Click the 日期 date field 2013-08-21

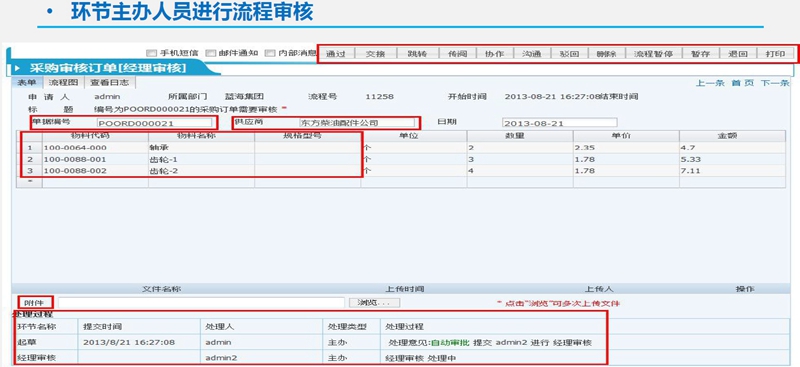[559, 123]
